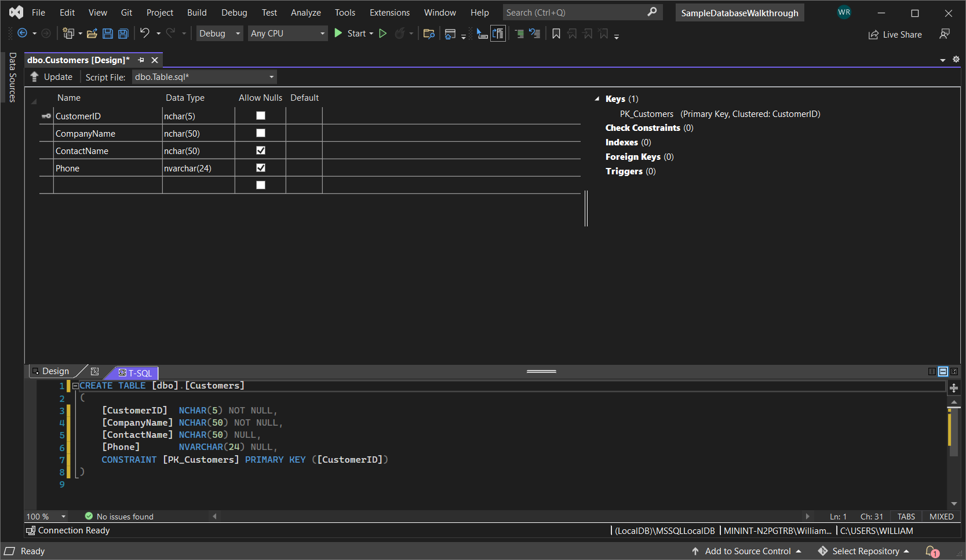This screenshot has width=966, height=560.
Task: Open the Extensions menu
Action: point(389,13)
